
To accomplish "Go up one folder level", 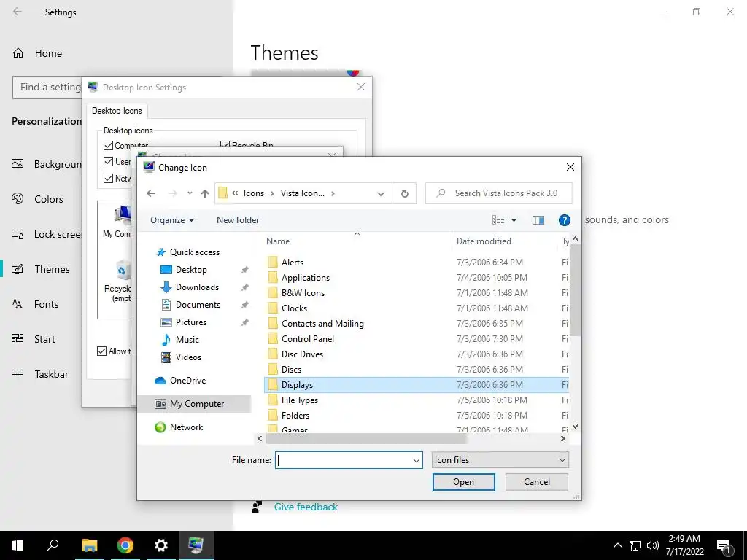I will [x=205, y=193].
